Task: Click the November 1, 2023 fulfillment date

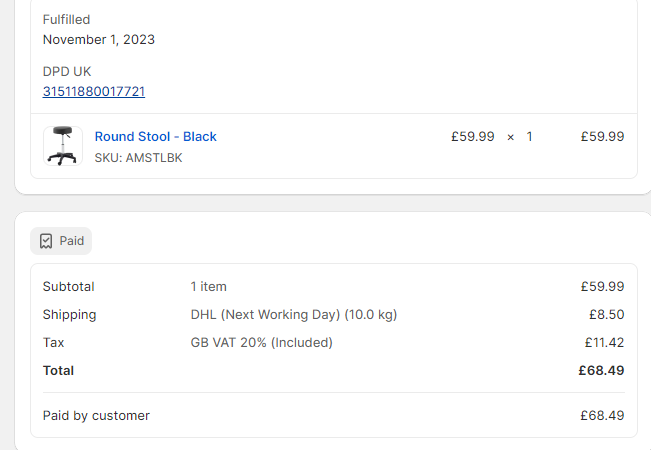Action: 98,40
